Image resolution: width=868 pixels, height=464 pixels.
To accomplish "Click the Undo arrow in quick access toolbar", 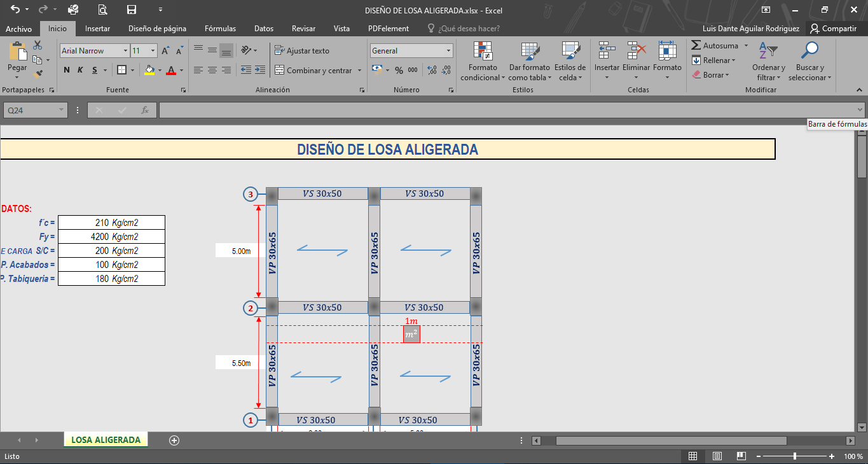I will (15, 10).
